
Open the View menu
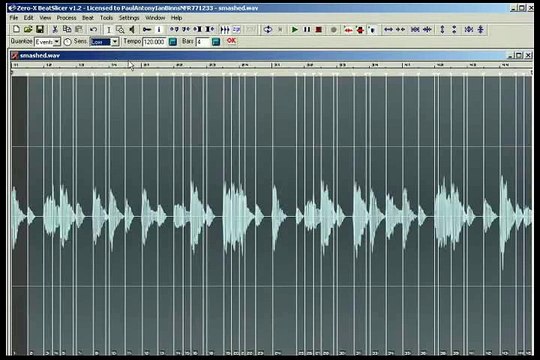pyautogui.click(x=45, y=18)
